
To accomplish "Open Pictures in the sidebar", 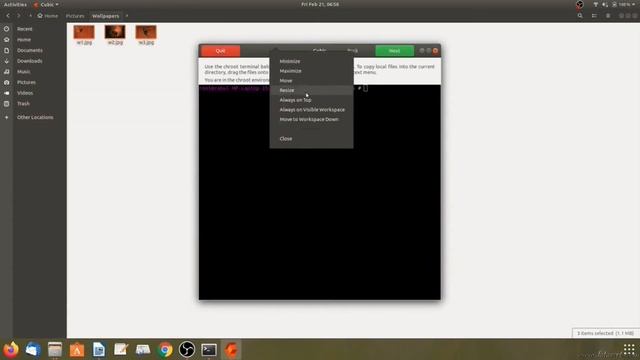I will (26, 82).
